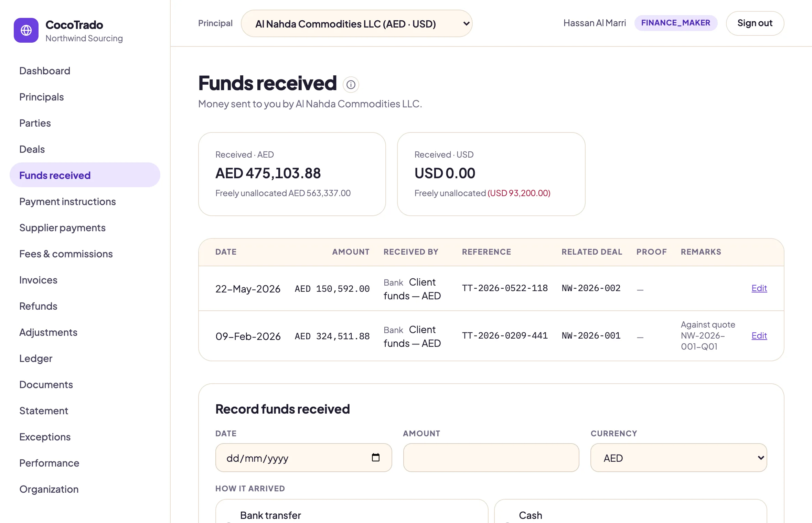Click the Hassan Al Marri user name
This screenshot has height=523, width=812.
click(x=595, y=23)
